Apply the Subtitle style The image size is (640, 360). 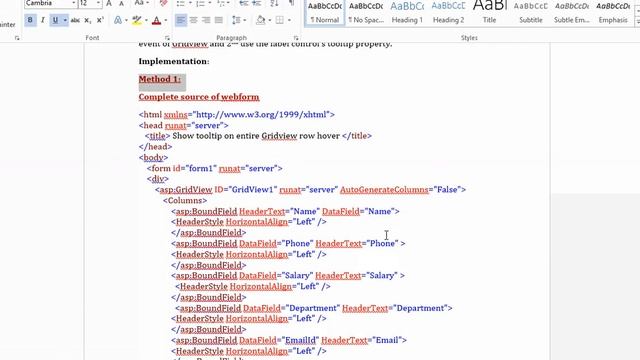point(531,13)
